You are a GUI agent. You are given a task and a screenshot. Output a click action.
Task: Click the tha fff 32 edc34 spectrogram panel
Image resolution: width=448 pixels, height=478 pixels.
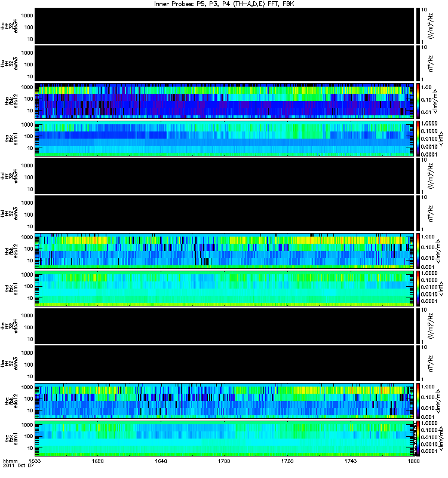(x=225, y=26)
